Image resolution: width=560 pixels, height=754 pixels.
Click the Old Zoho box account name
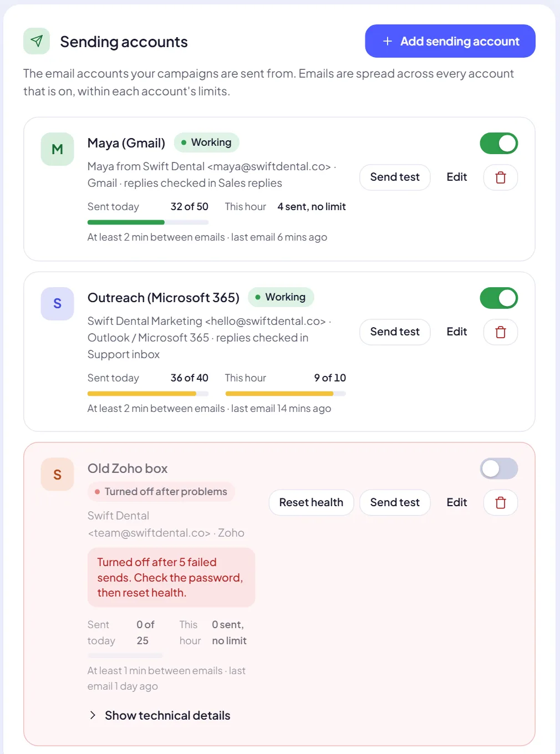coord(128,468)
